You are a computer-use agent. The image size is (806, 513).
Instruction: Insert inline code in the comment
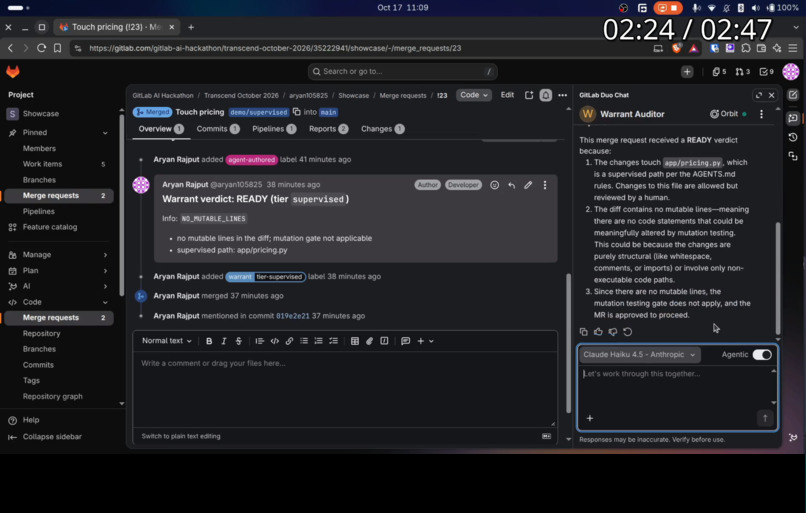[x=274, y=341]
